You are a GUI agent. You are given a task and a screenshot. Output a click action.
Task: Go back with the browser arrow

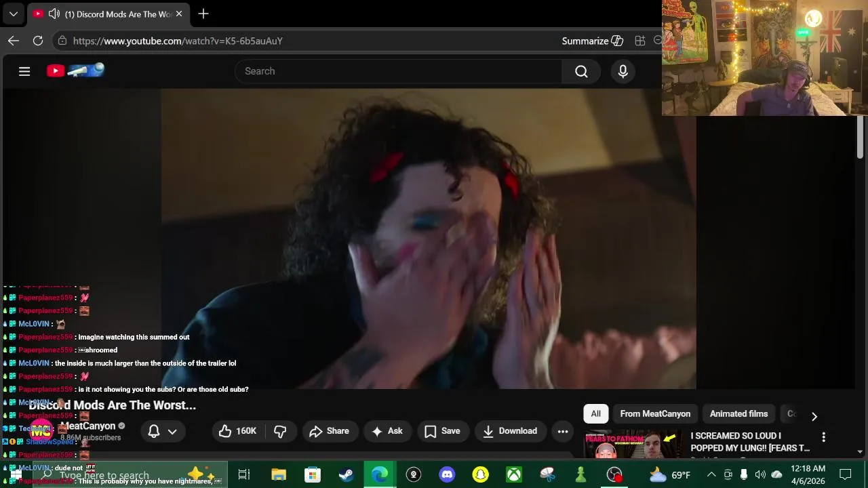tap(14, 41)
